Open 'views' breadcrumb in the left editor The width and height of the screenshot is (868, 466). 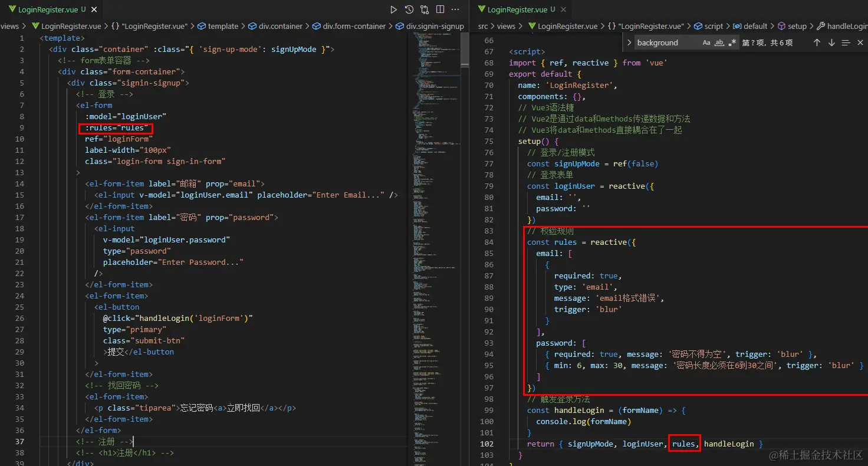coord(9,26)
